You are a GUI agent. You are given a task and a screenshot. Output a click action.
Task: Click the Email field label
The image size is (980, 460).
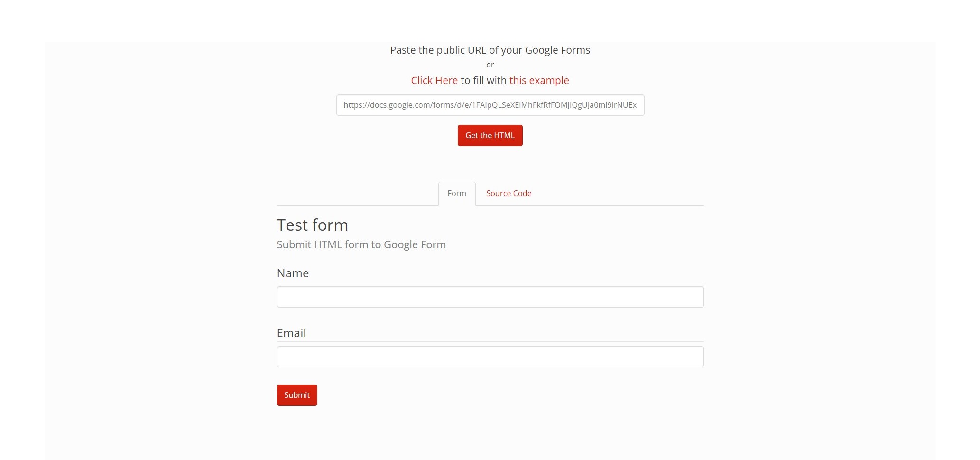[x=291, y=333]
